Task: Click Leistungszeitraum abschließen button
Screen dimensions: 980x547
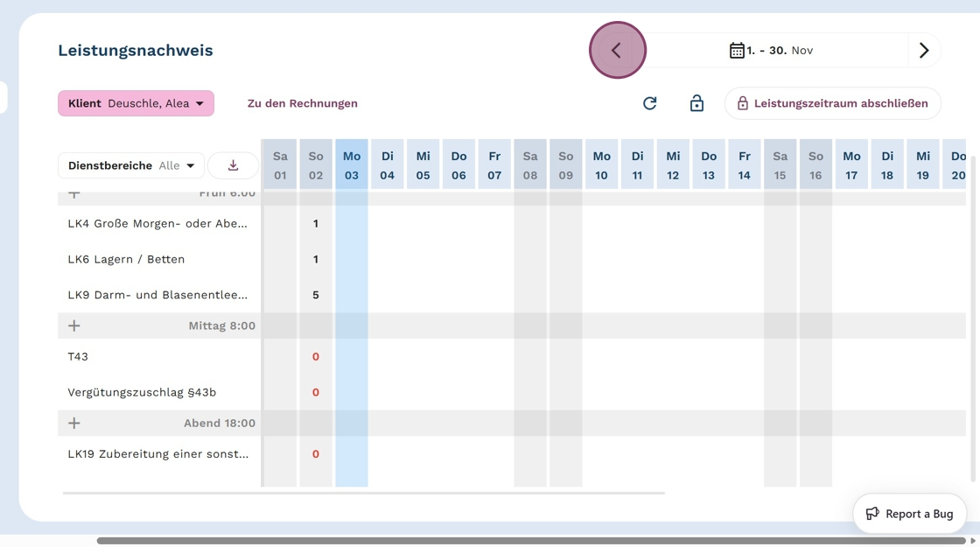Action: pos(832,103)
